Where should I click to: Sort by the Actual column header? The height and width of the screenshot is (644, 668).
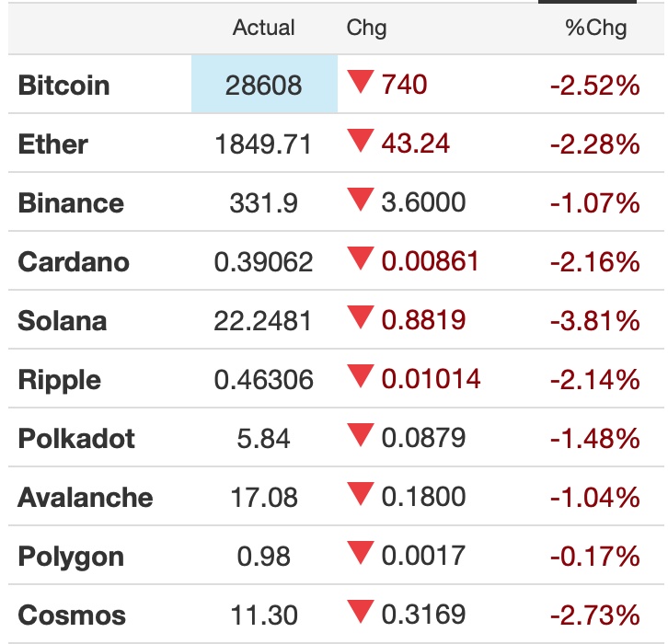[263, 28]
